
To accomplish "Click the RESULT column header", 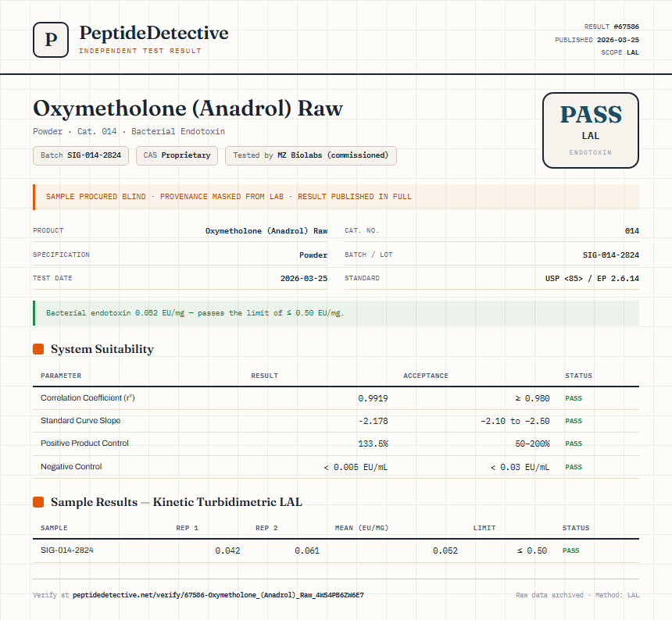I will click(264, 376).
